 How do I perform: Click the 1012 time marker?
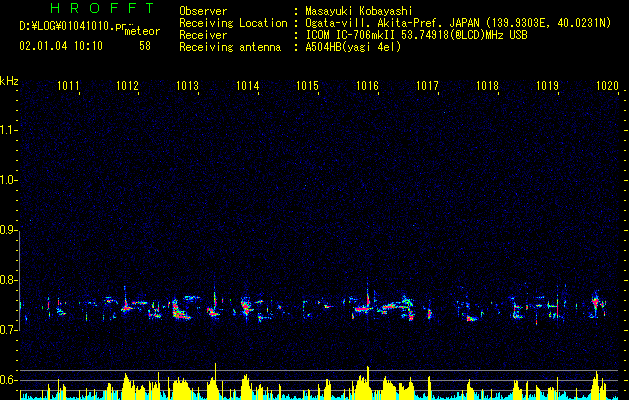[x=128, y=86]
